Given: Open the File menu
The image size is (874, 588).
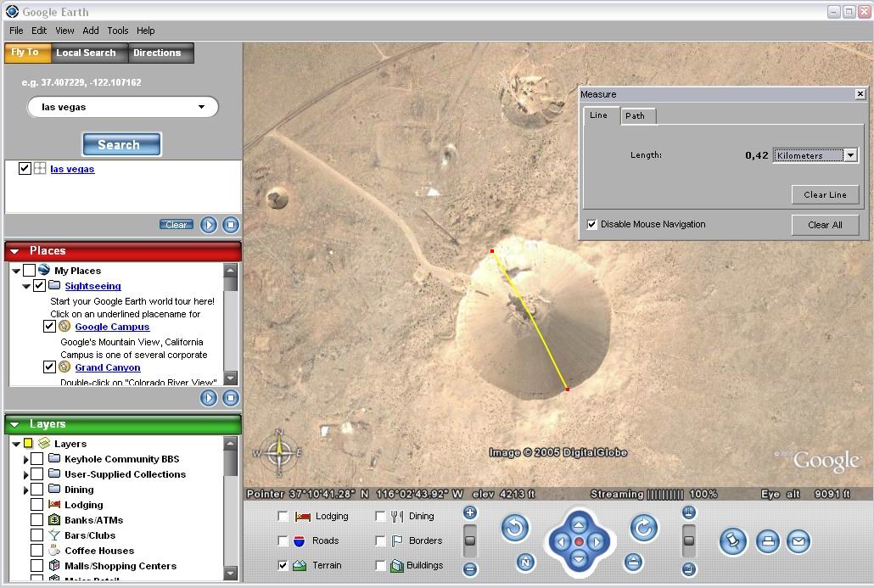Looking at the screenshot, I should pos(16,31).
